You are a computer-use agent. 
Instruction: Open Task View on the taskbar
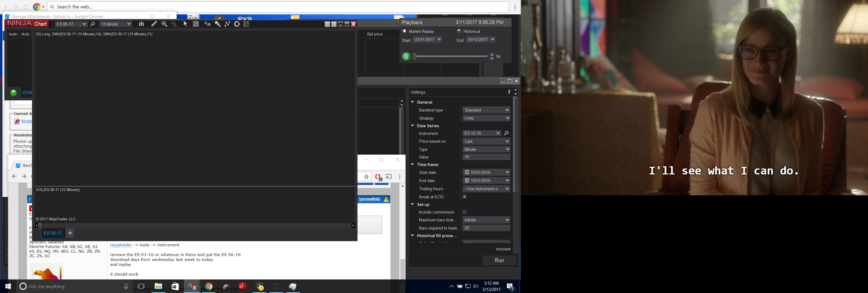pos(141,286)
